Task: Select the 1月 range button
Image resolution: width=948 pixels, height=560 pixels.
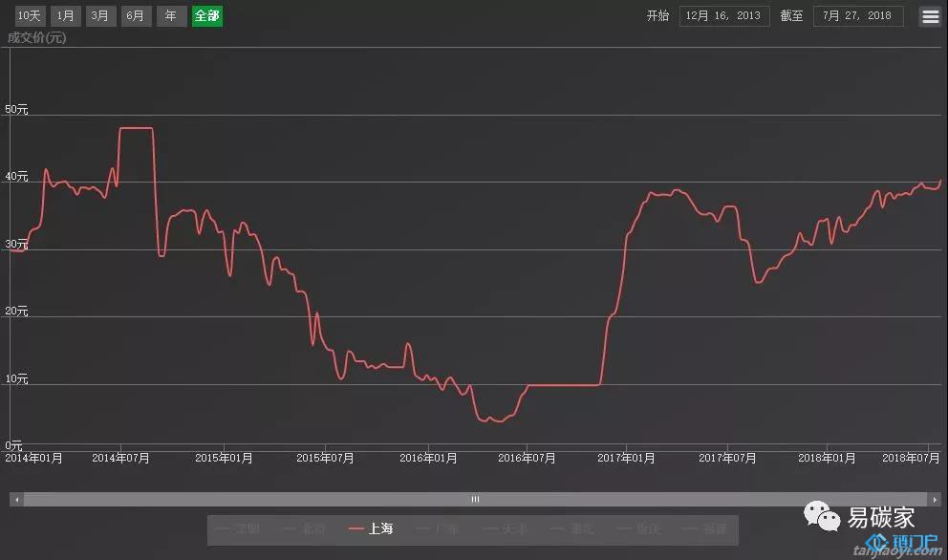Action: pos(65,16)
